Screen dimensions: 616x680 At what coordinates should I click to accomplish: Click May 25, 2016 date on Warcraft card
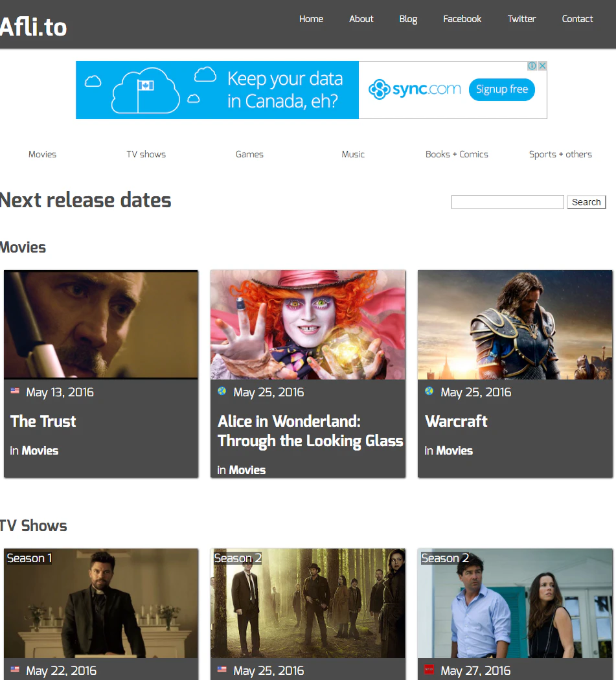point(476,392)
